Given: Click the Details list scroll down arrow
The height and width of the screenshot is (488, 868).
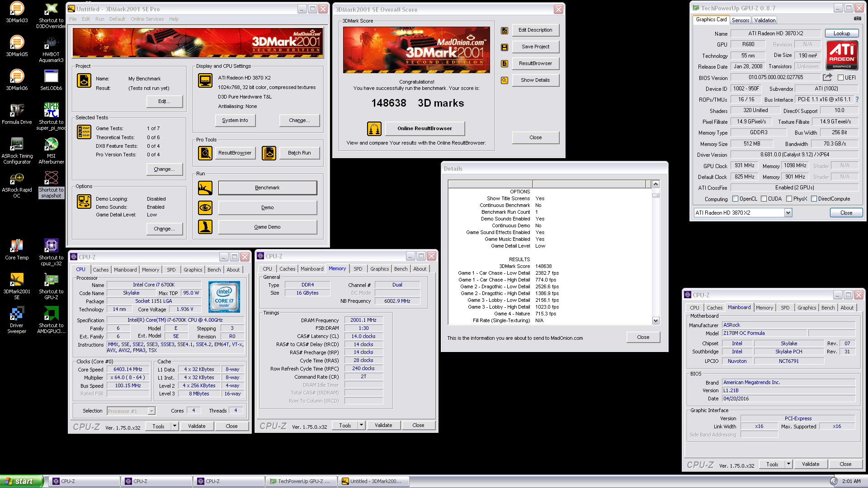Looking at the screenshot, I should pyautogui.click(x=656, y=320).
